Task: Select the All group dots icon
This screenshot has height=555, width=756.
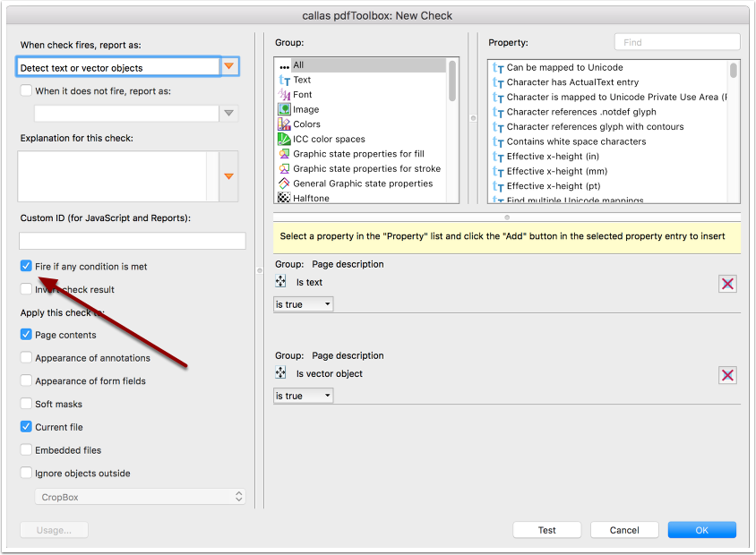Action: (x=285, y=66)
